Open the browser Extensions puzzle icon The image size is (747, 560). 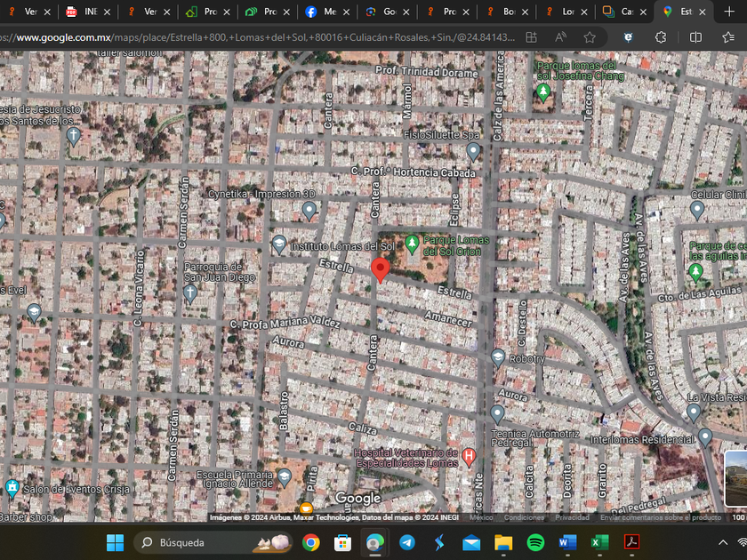point(661,37)
